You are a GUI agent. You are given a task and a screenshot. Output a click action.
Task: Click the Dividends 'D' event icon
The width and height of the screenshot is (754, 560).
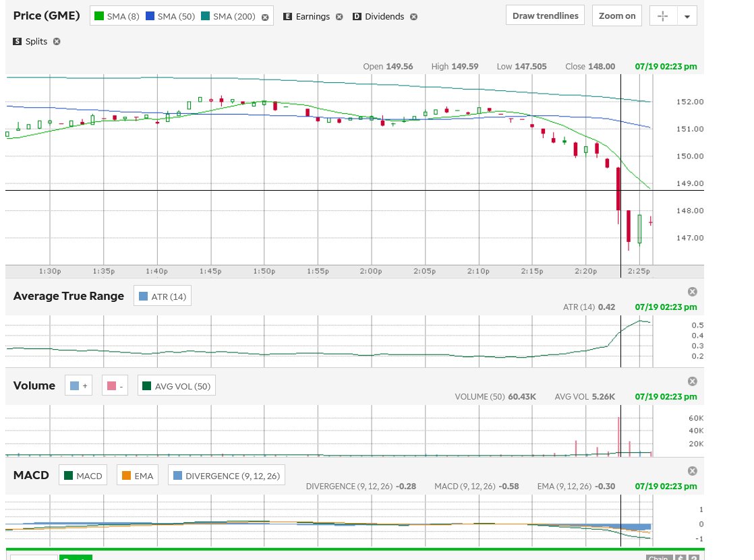pos(357,16)
